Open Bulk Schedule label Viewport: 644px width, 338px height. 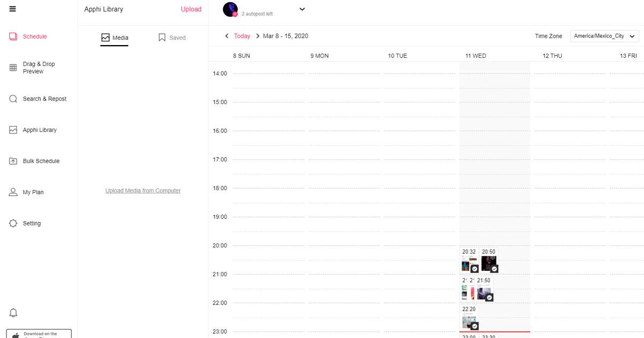(41, 161)
